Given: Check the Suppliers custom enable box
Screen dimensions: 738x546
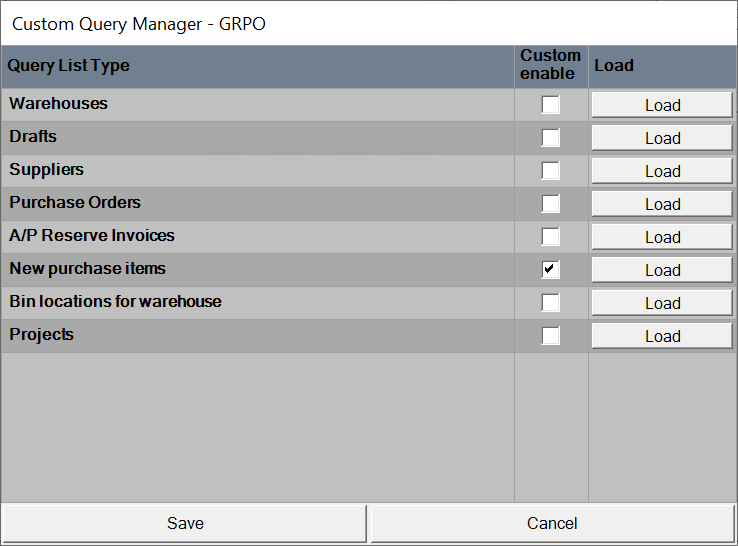Looking at the screenshot, I should tap(551, 171).
